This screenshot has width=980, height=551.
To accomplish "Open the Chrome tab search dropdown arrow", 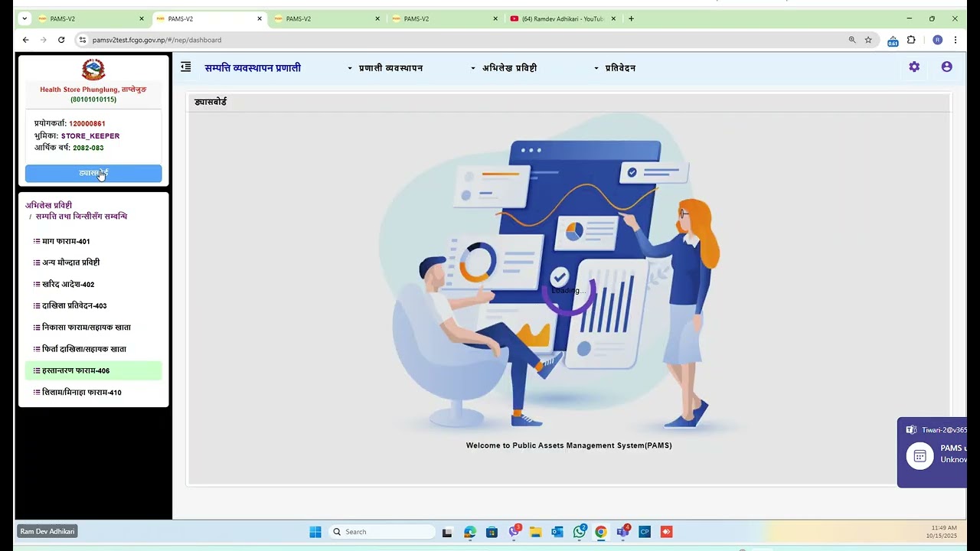I will click(24, 18).
